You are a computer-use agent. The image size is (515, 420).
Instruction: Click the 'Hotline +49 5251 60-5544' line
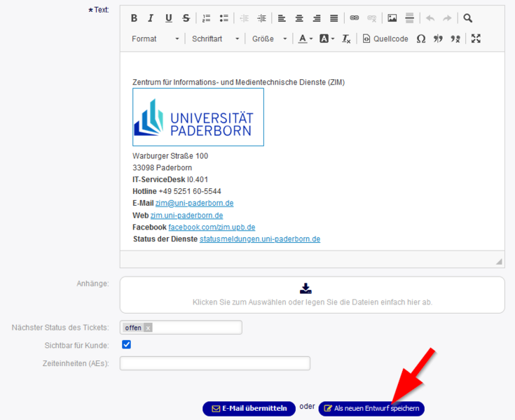pos(177,191)
